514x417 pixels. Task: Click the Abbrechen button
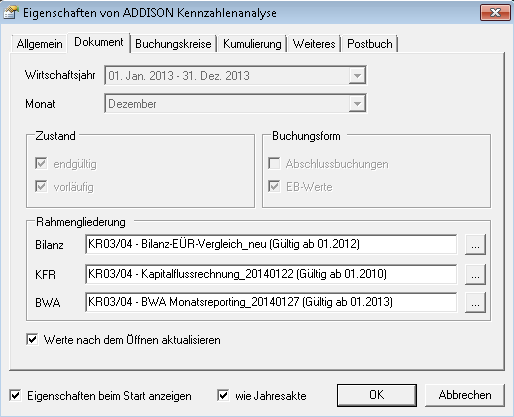coord(465,395)
